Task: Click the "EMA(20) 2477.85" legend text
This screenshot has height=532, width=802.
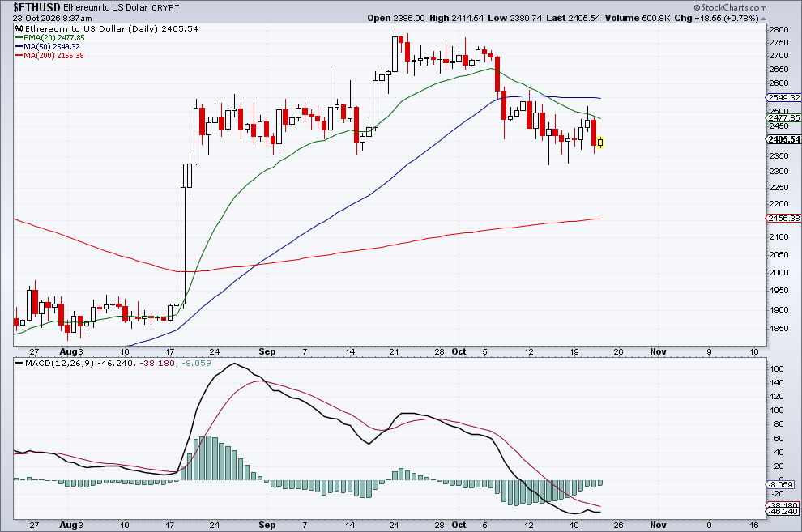Action: point(54,38)
